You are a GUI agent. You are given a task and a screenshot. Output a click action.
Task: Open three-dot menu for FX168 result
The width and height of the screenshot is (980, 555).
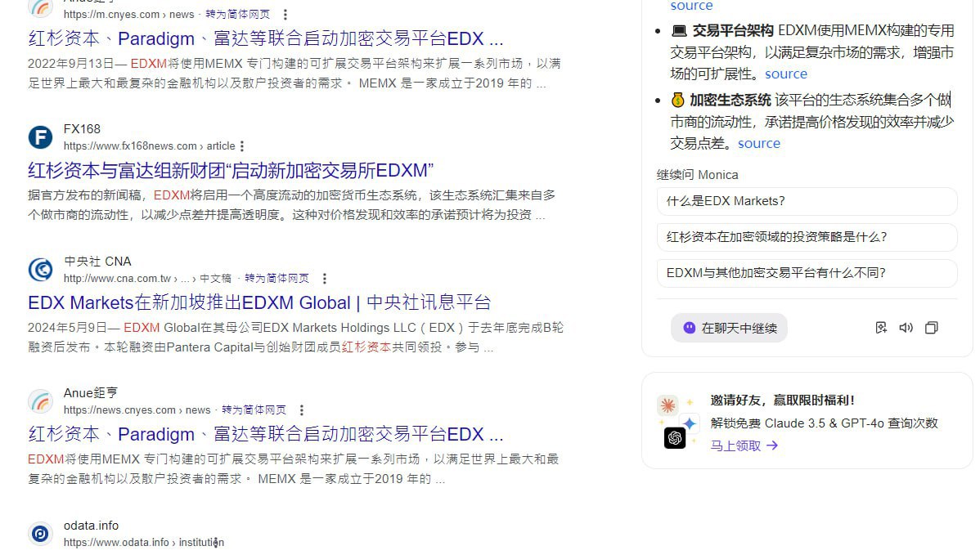click(242, 146)
